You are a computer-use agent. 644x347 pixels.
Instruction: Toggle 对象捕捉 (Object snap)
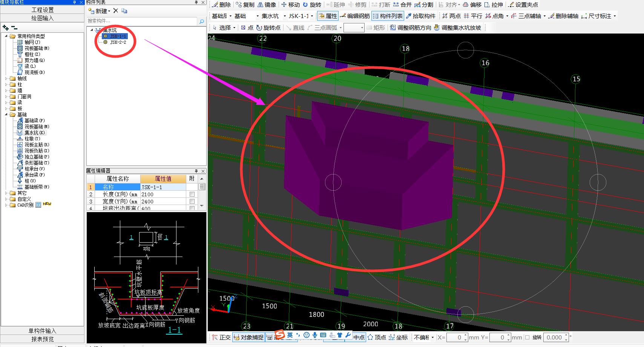point(249,337)
